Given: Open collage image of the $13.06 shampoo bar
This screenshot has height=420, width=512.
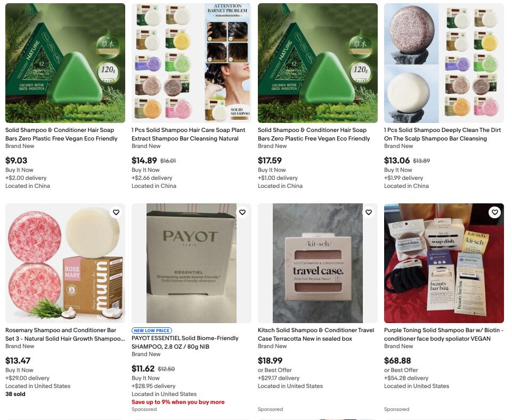Looking at the screenshot, I should pos(444,63).
